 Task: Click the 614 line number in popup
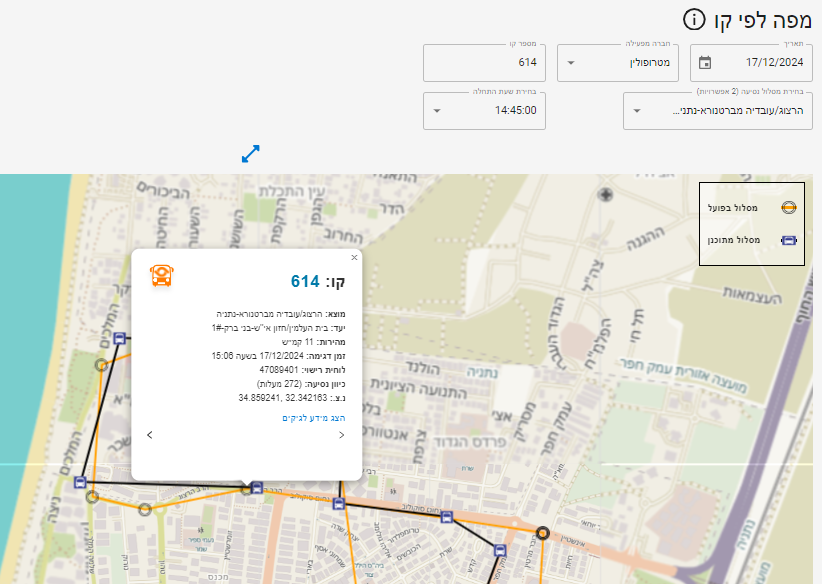(x=305, y=282)
